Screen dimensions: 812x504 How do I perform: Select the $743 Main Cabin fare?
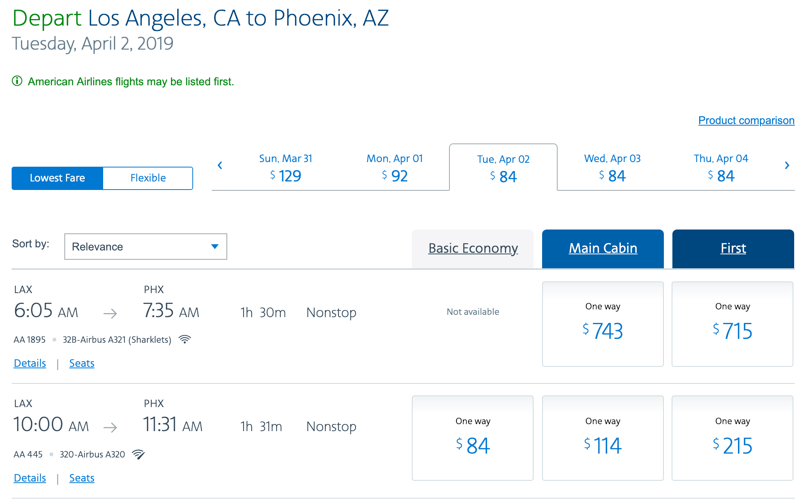coord(603,324)
